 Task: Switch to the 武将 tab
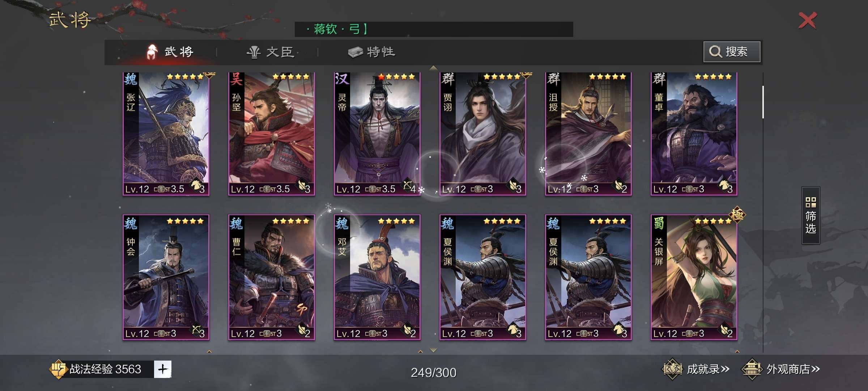pos(170,52)
